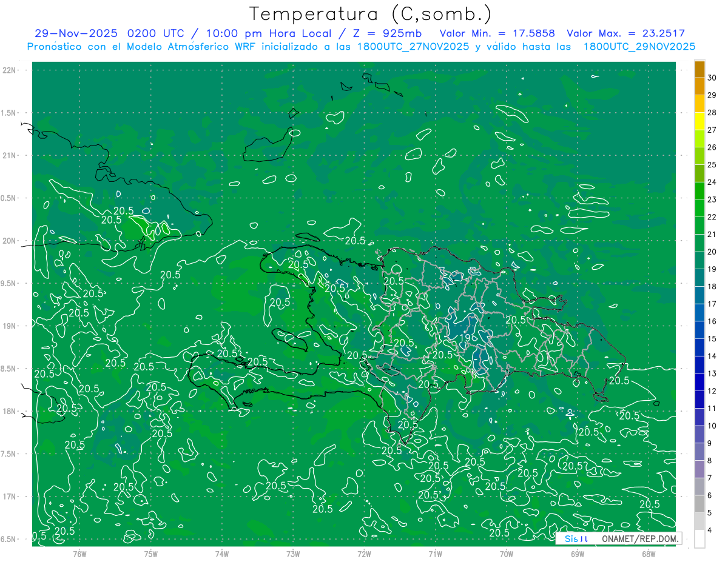Click the '72W' longitude axis label

click(x=364, y=554)
